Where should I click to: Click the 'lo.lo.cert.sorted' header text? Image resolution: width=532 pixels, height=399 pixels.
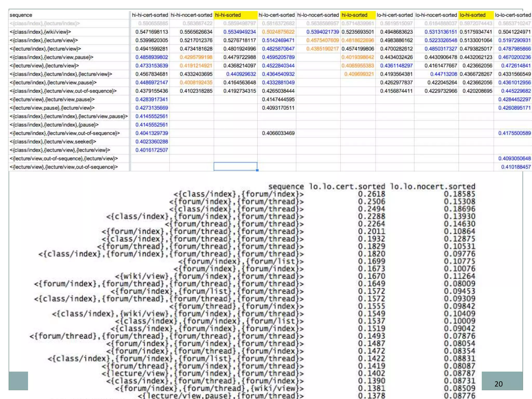[347, 187]
